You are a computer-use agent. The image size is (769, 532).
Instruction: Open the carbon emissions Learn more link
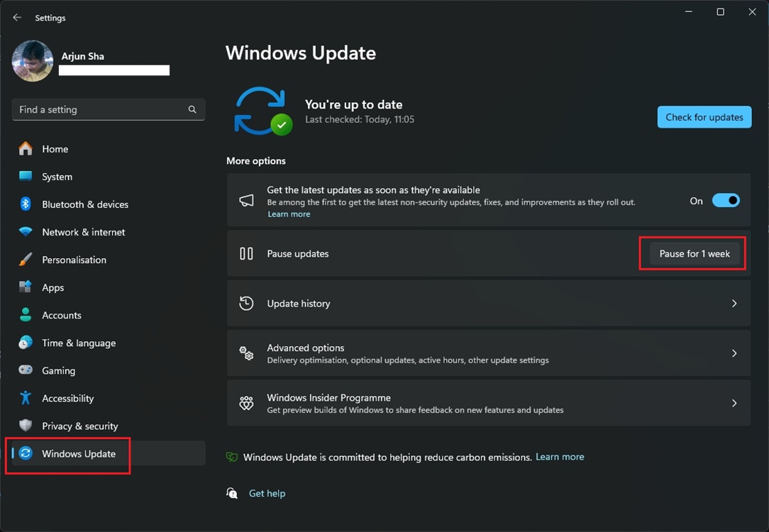pos(560,457)
